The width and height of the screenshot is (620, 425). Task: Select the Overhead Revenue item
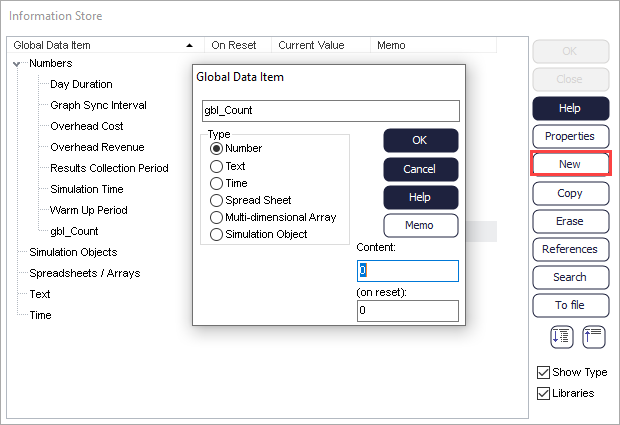97,147
